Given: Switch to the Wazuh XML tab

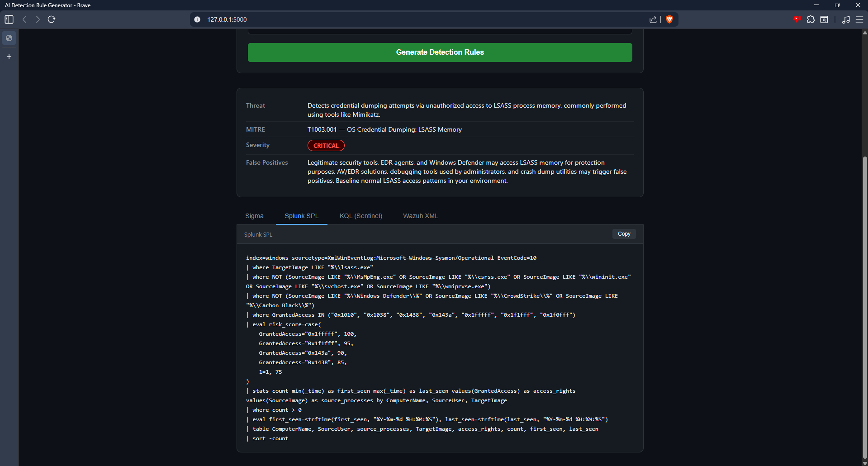Looking at the screenshot, I should click(x=421, y=216).
